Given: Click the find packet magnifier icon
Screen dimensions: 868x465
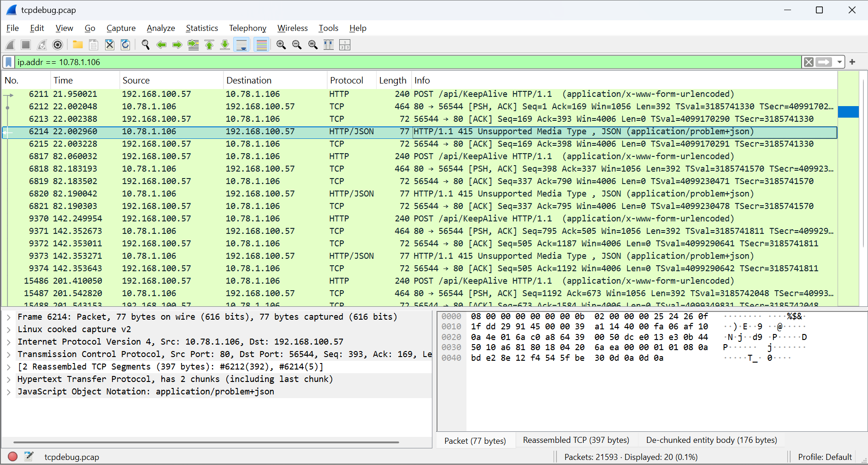Looking at the screenshot, I should (x=146, y=45).
